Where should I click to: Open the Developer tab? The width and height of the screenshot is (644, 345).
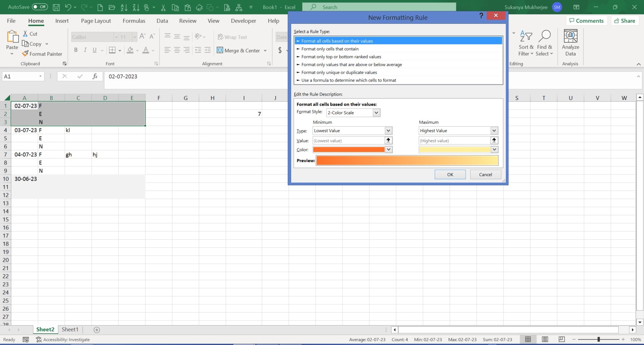[244, 20]
